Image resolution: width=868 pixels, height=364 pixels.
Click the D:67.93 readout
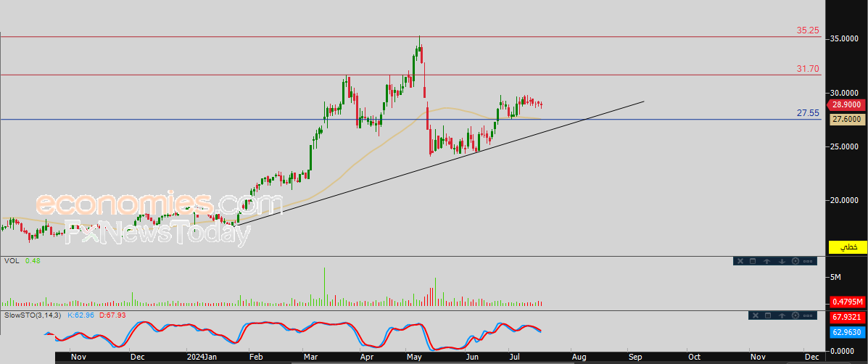click(x=112, y=315)
